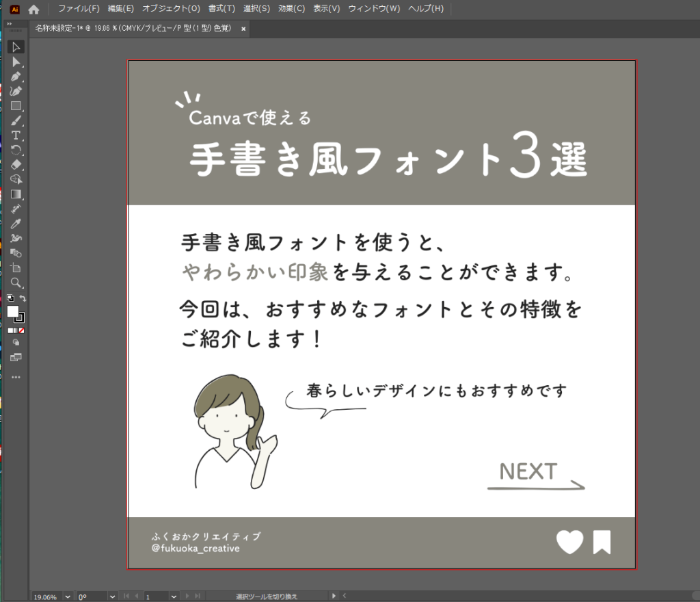
Task: Go to the next artboard
Action: pos(187,597)
